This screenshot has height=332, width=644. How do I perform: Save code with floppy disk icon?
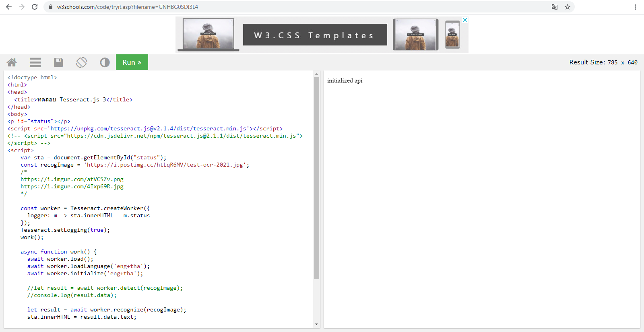pyautogui.click(x=58, y=62)
